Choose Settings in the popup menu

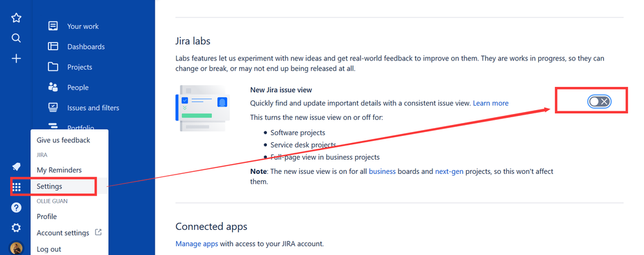point(49,186)
